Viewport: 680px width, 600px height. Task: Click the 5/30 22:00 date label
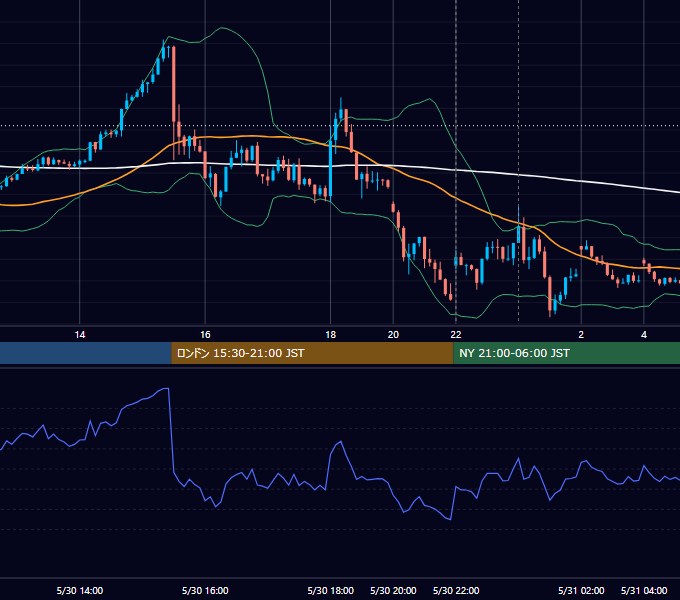pos(456,591)
